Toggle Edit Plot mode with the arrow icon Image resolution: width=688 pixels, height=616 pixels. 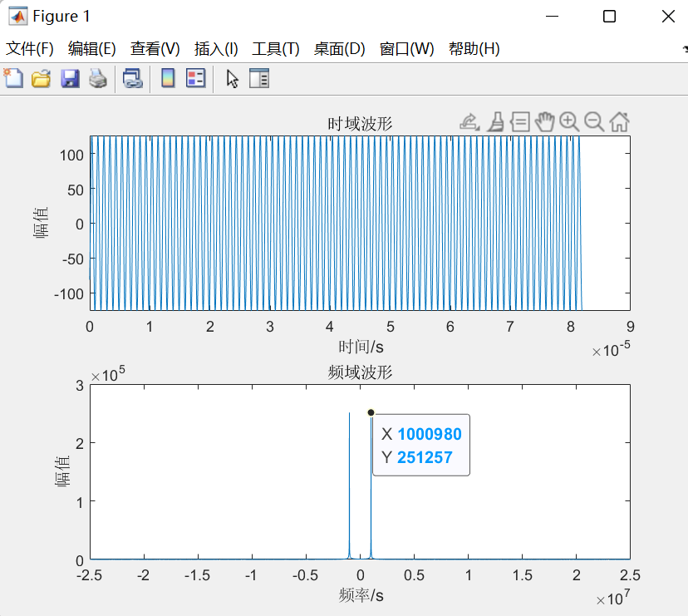point(232,77)
